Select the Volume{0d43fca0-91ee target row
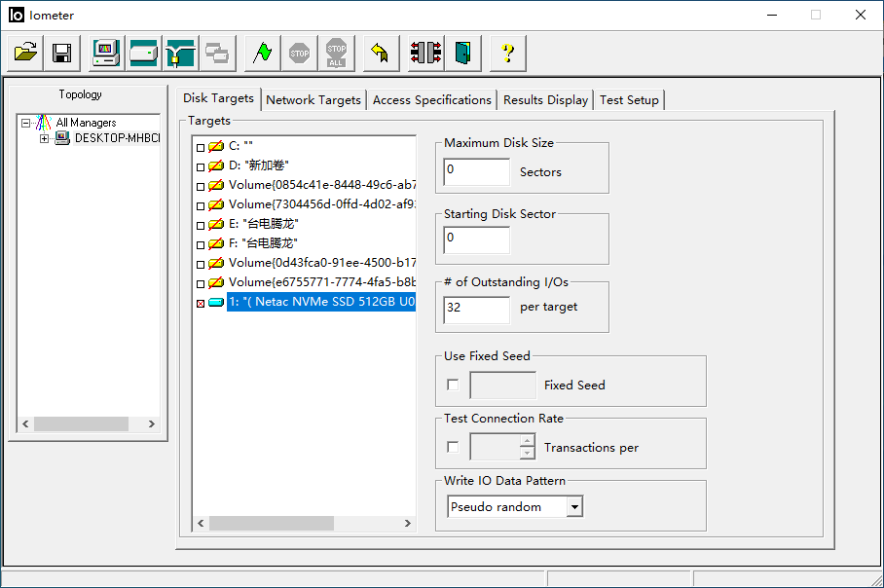Screen dimensions: 884x588 (322, 263)
